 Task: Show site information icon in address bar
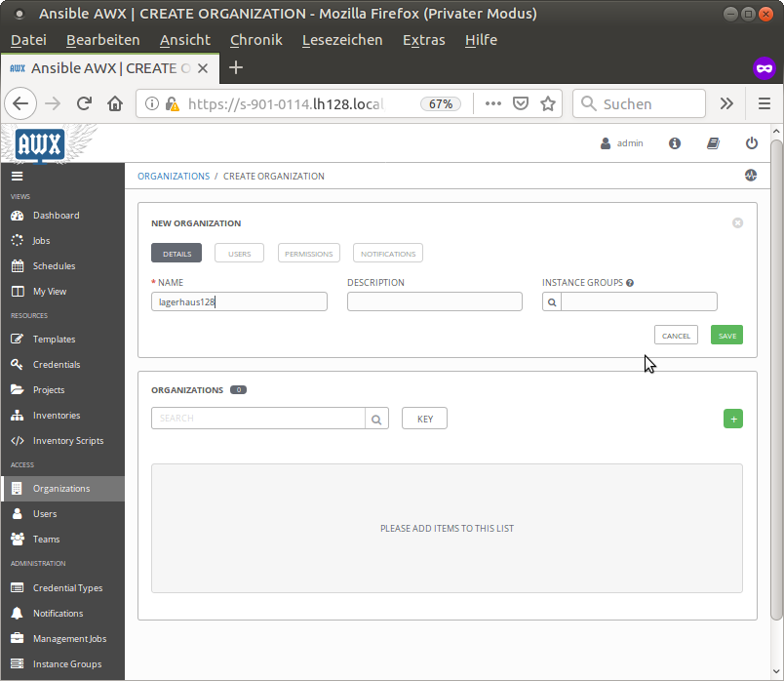[x=152, y=103]
